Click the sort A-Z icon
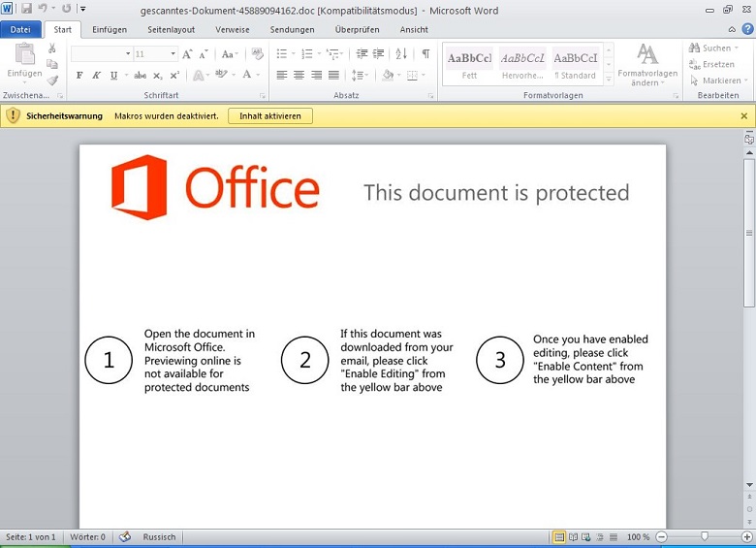This screenshot has height=548, width=756. coord(401,53)
